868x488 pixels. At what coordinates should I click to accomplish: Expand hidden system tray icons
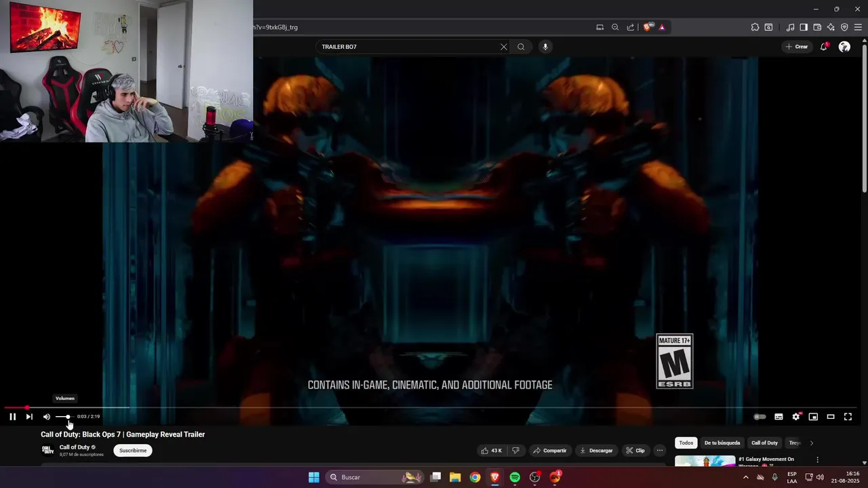point(746,477)
